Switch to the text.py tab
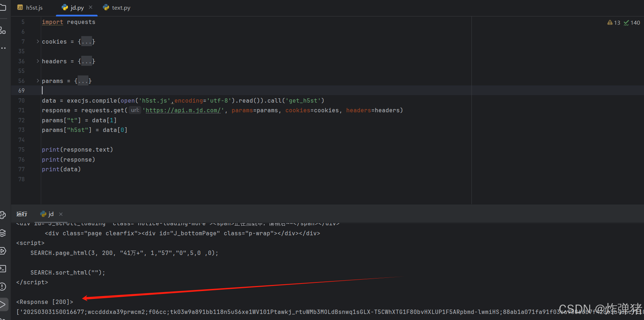This screenshot has width=644, height=320. [x=117, y=8]
